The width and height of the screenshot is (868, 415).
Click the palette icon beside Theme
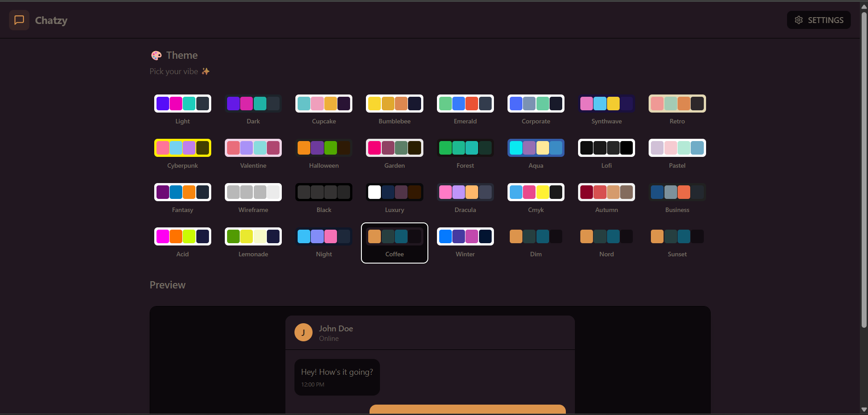click(156, 55)
